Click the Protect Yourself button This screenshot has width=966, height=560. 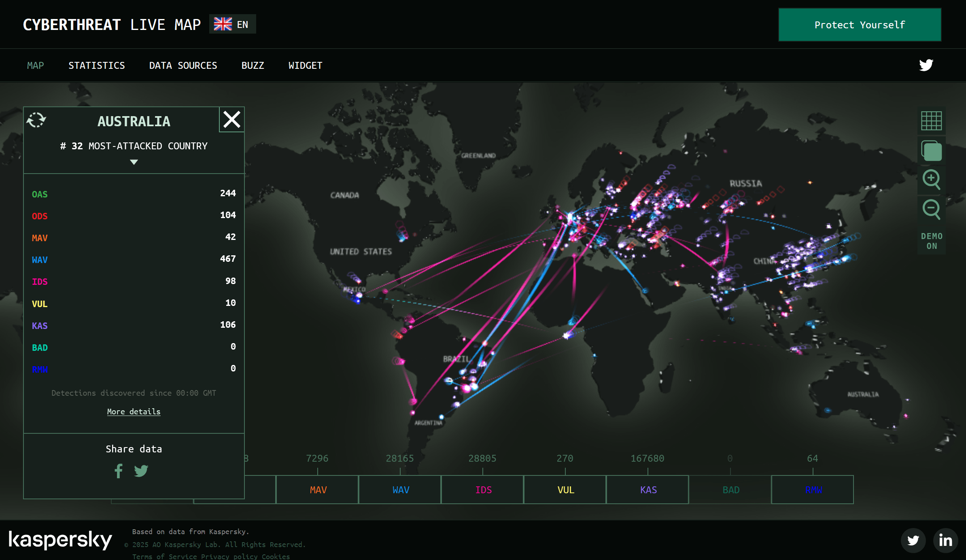click(x=860, y=25)
